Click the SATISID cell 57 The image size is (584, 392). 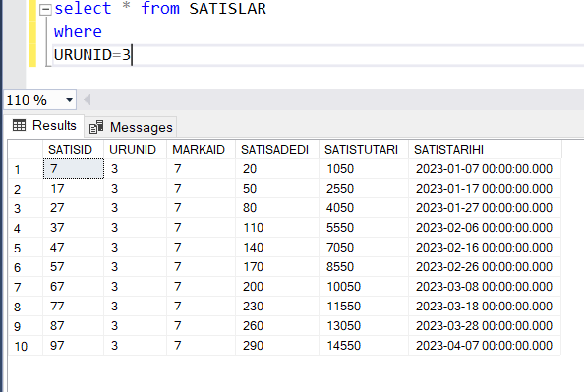[74, 267]
